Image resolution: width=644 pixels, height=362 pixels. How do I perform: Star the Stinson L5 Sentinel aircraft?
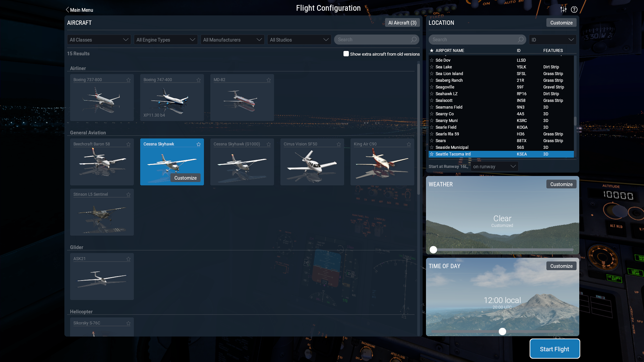128,194
